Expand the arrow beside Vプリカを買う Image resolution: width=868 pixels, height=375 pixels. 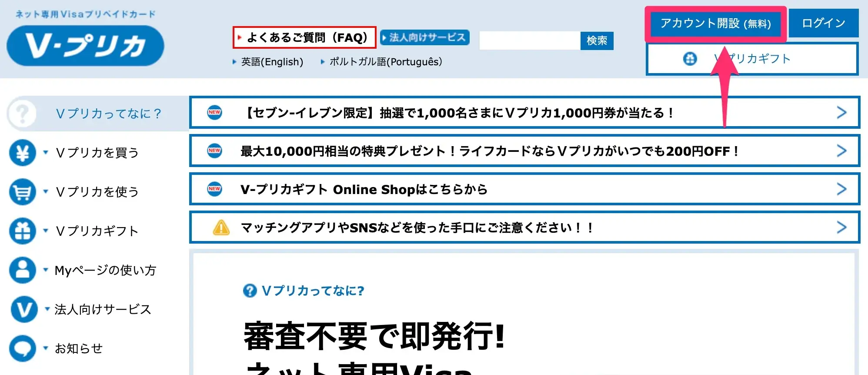tap(46, 152)
